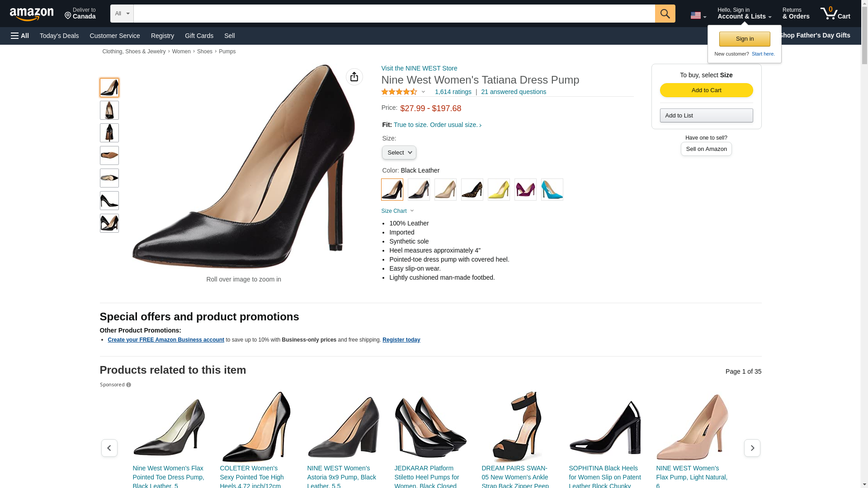
Task: Show previous related products with left arrow
Action: pyautogui.click(x=109, y=448)
